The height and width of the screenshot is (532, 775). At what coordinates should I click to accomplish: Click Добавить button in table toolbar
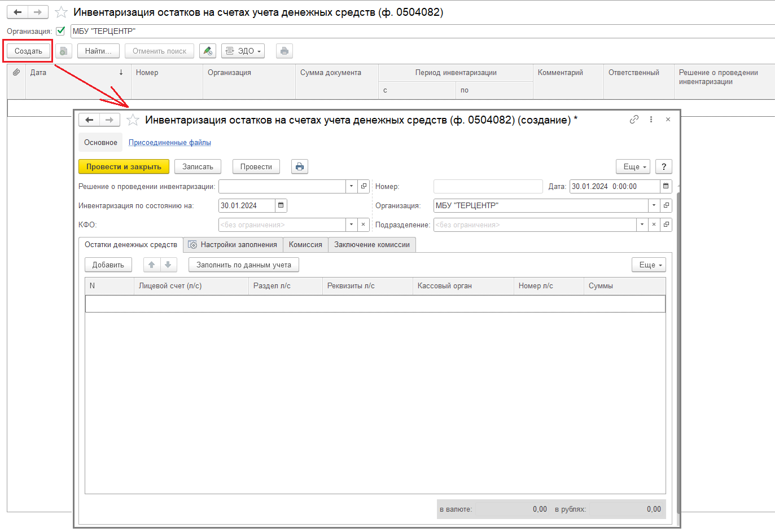coord(108,265)
